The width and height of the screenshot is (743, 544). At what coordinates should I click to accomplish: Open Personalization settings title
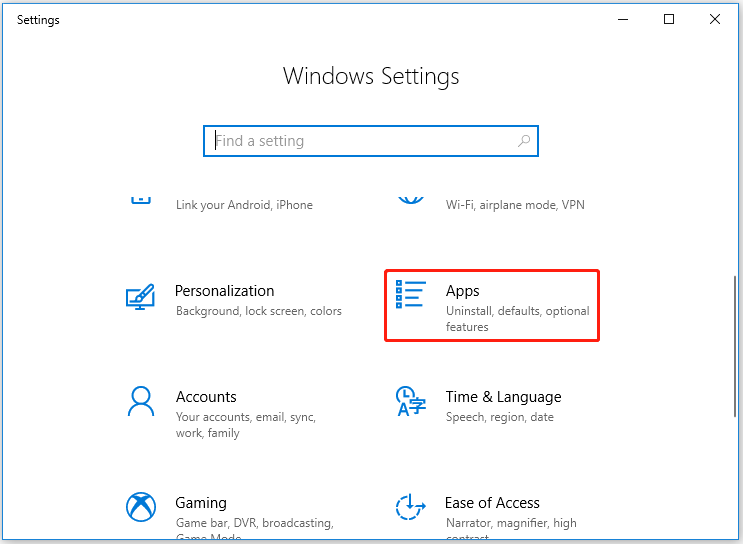(x=225, y=290)
